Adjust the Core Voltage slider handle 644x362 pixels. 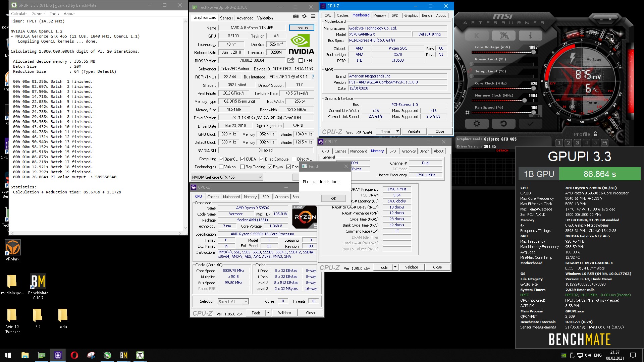pyautogui.click(x=533, y=52)
